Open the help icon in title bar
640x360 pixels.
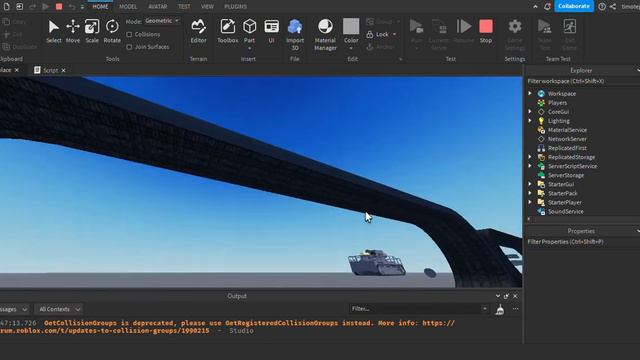(x=602, y=7)
